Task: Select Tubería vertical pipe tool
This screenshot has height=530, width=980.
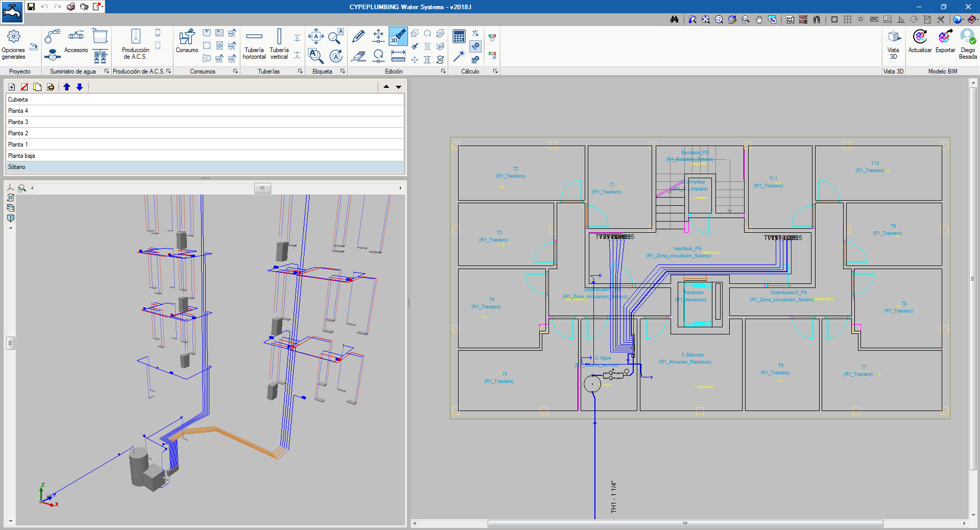Action: [x=279, y=44]
